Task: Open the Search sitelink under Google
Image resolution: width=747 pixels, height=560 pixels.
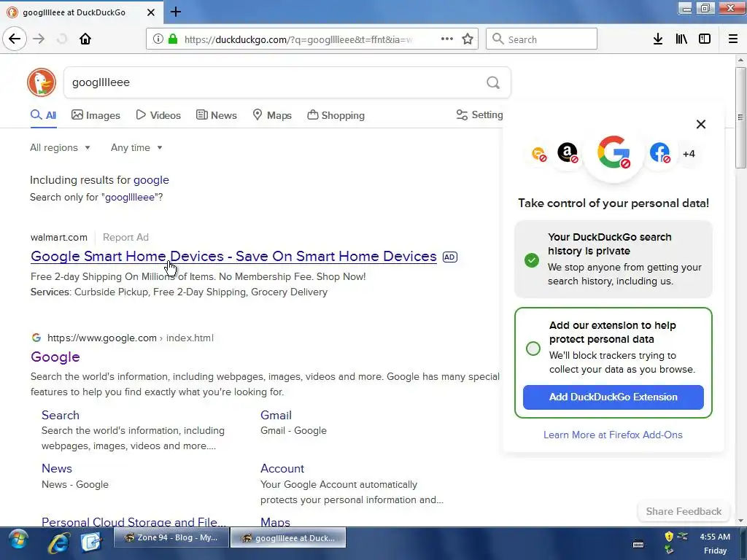Action: (61, 415)
